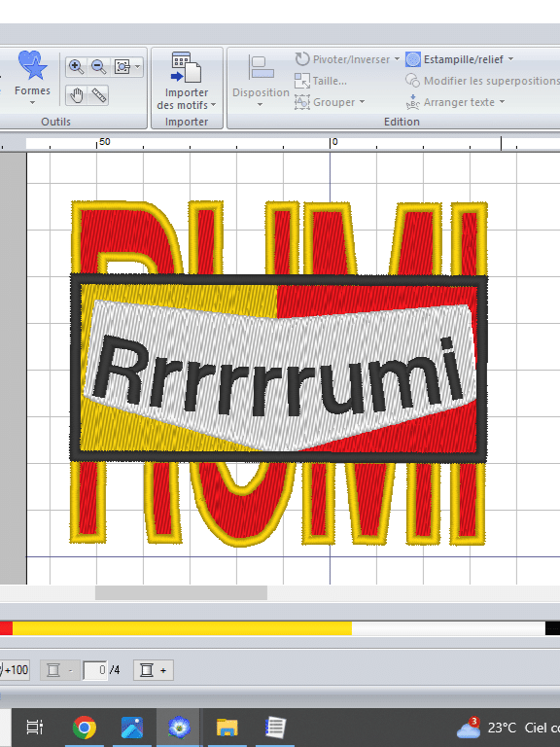Click the fit-to-window zoom icon
The image size is (560, 747).
[x=122, y=67]
